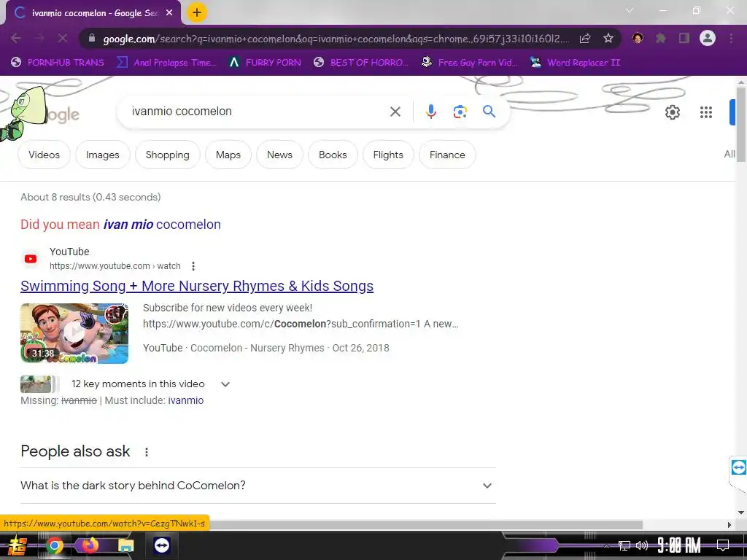Open a new browser tab with the plus button
This screenshot has height=560, width=747.
coord(197,13)
